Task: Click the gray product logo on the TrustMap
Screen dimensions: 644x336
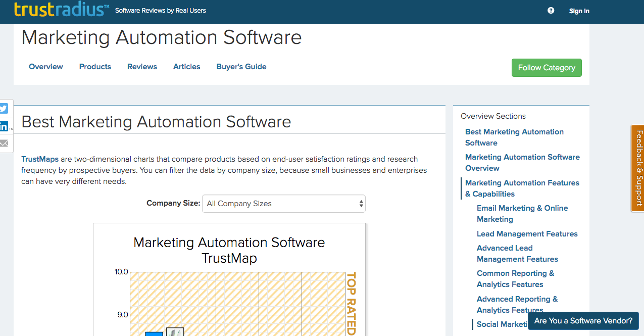Action: (x=175, y=332)
